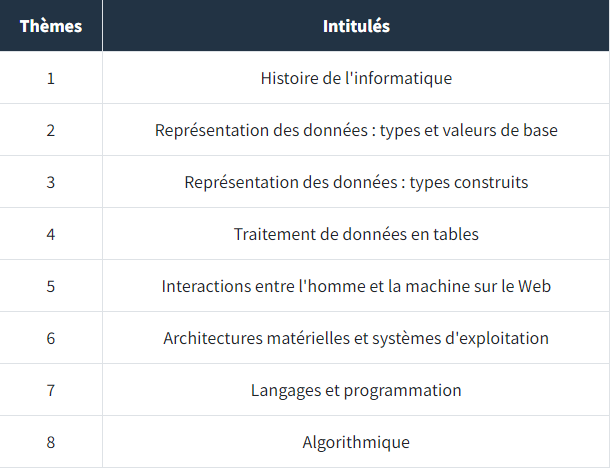This screenshot has width=611, height=469.
Task: Select "Histoire de l'informatique" row title
Action: click(x=356, y=78)
